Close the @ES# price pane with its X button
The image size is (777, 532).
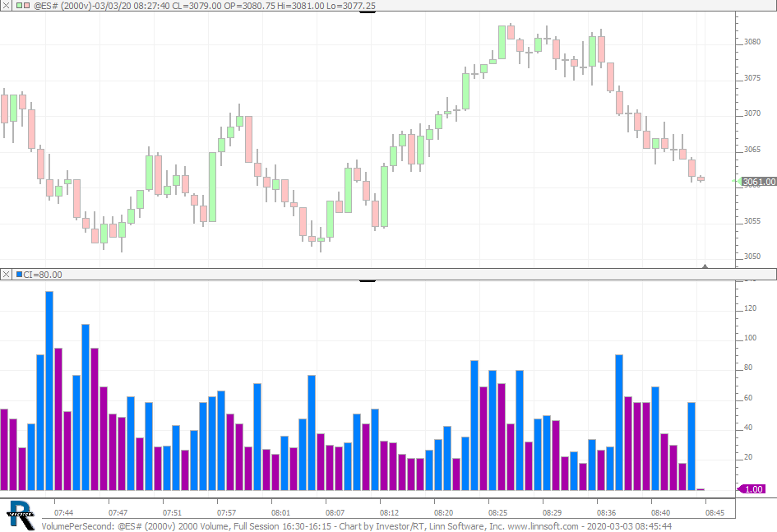[x=6, y=6]
